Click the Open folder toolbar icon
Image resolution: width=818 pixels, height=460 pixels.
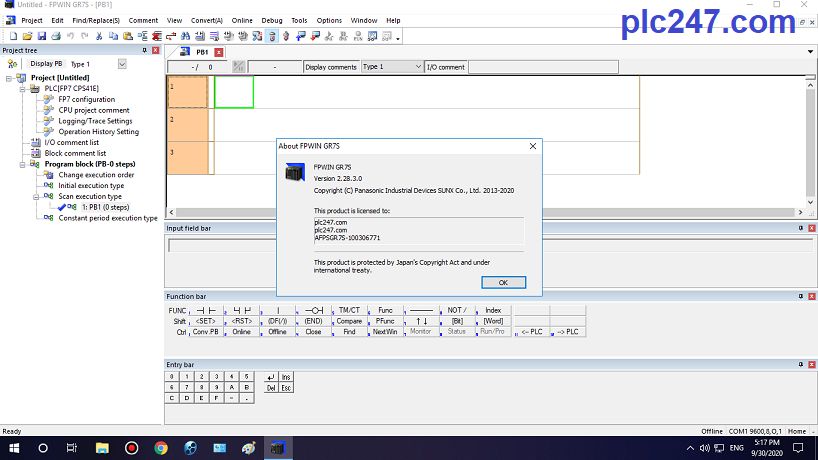(28, 36)
